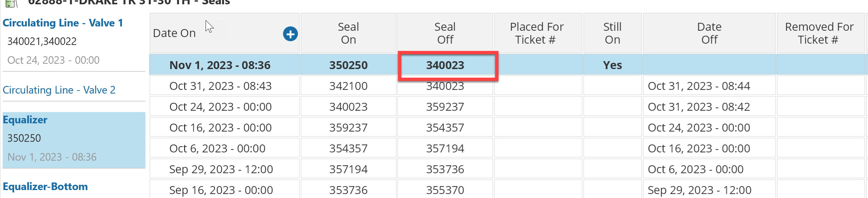Image resolution: width=868 pixels, height=198 pixels.
Task: Select the Nov 1, 2023 - 08:36 row
Action: pyautogui.click(x=220, y=65)
